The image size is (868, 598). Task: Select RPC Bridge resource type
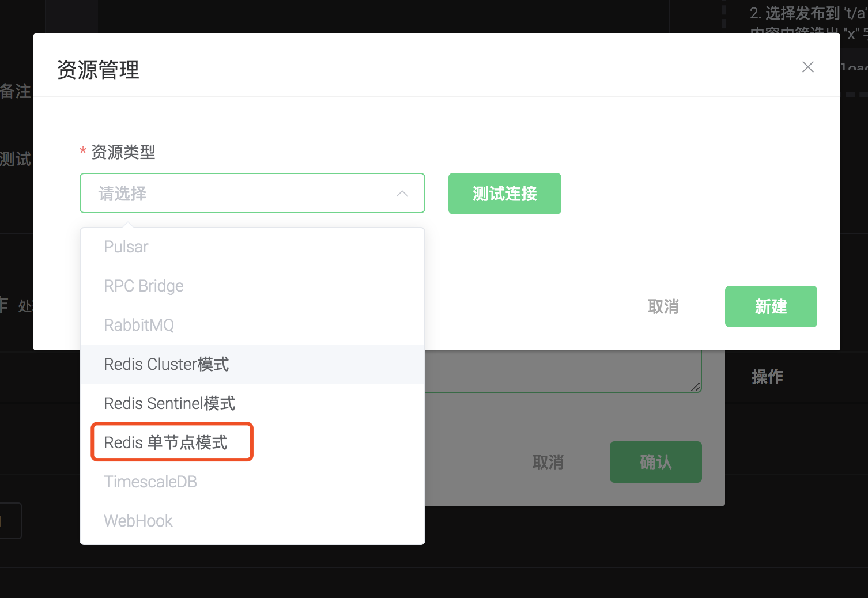(144, 286)
